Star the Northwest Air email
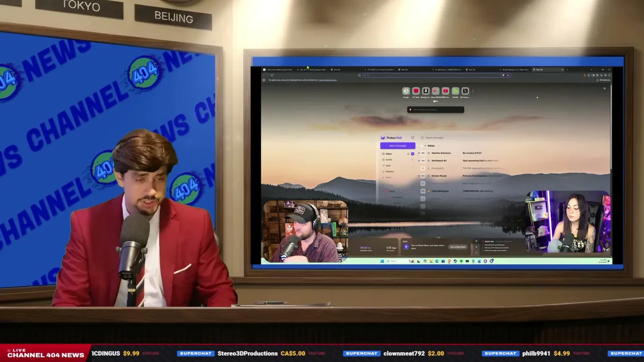 (x=429, y=160)
